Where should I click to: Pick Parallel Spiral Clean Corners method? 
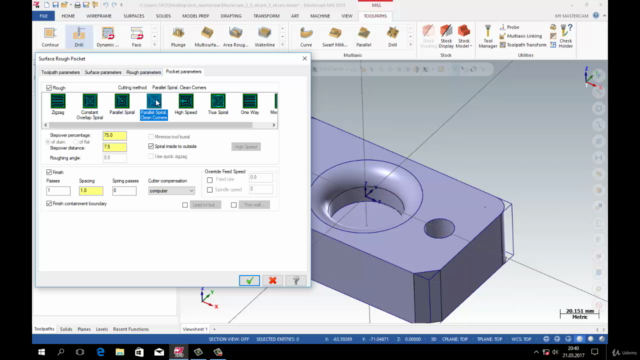click(154, 107)
